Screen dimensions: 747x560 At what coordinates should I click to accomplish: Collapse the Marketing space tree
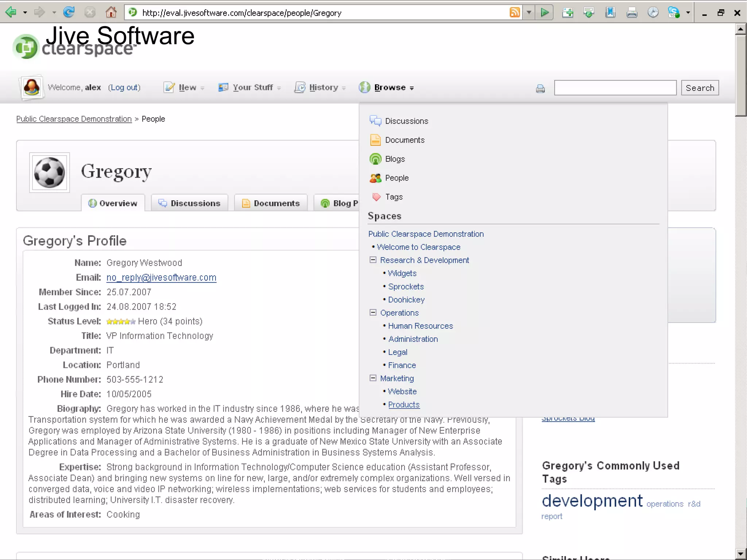[373, 378]
